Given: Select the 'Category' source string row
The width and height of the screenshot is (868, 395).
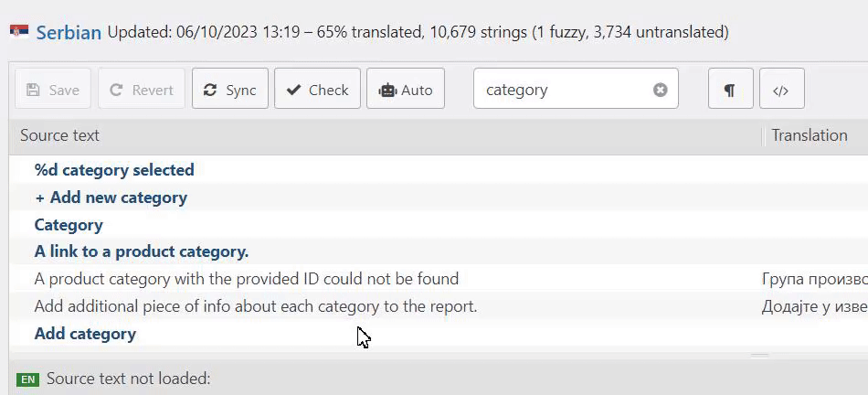Looking at the screenshot, I should [439, 224].
